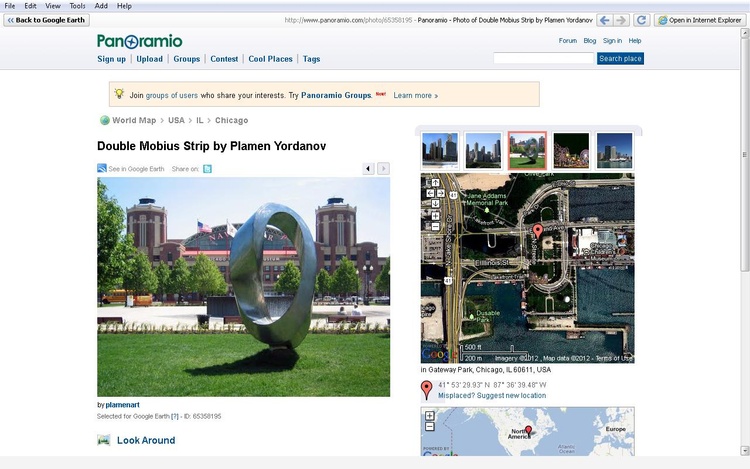750x469 pixels.
Task: Go to the Cool Places tab
Action: [x=270, y=59]
